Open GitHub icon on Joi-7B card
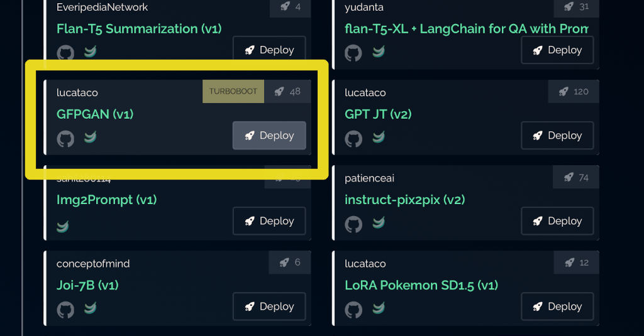Image resolution: width=644 pixels, height=336 pixels. 65,310
